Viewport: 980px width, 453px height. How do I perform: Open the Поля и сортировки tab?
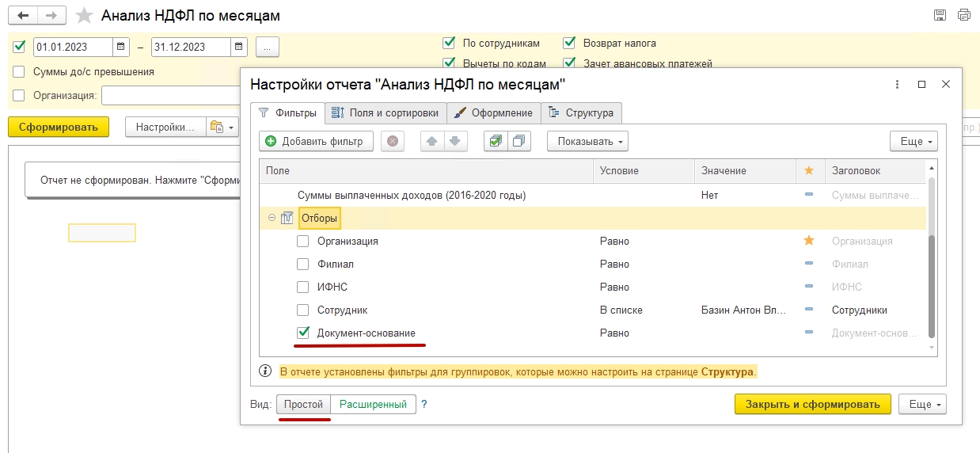coord(386,112)
